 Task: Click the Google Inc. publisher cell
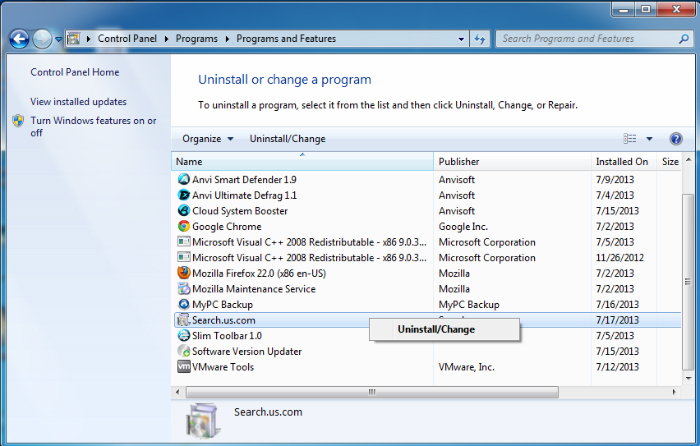click(x=463, y=226)
